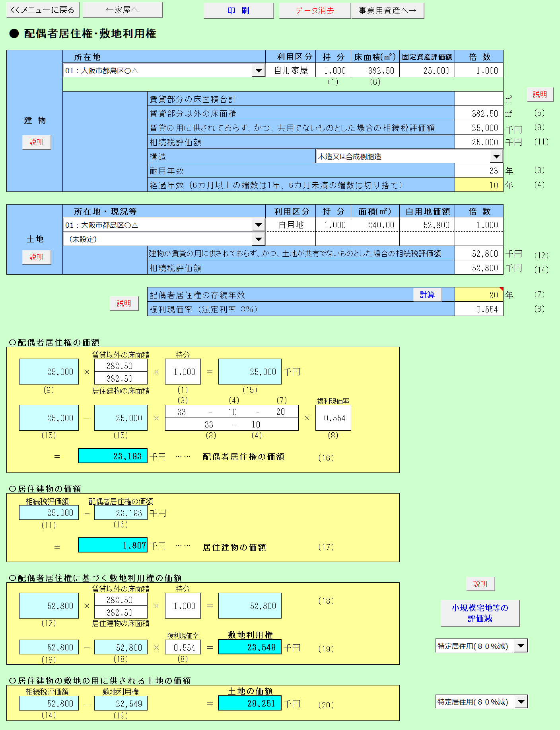The height and width of the screenshot is (730, 560).
Task: Click 説明 beside 賃貸部分の床面積合計 row
Action: point(540,94)
